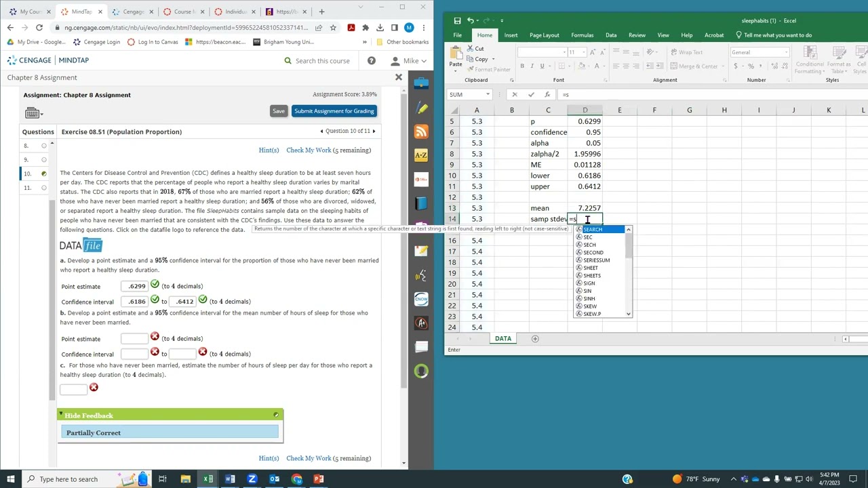Select SKEW from the function autocomplete list
Image resolution: width=868 pixels, height=488 pixels.
click(x=590, y=306)
